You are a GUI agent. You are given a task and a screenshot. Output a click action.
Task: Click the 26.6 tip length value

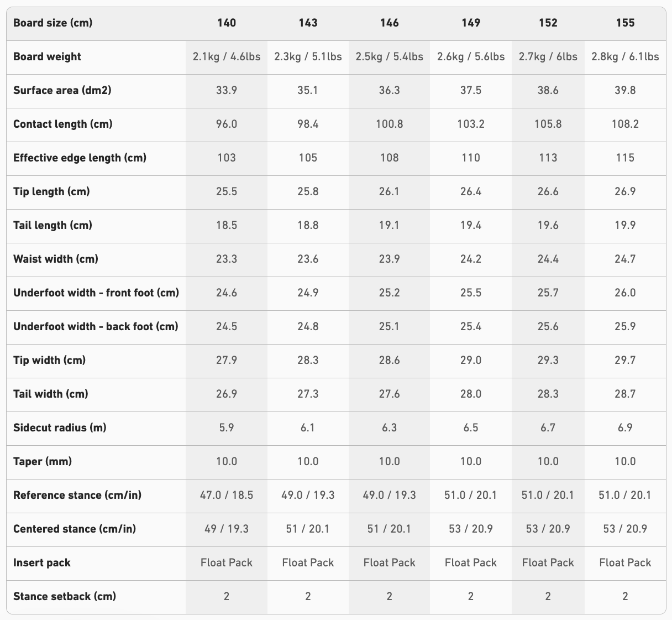click(548, 191)
